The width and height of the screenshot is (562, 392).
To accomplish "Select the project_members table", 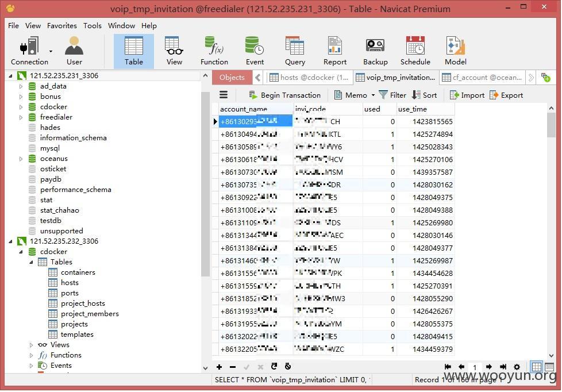I will (x=90, y=314).
